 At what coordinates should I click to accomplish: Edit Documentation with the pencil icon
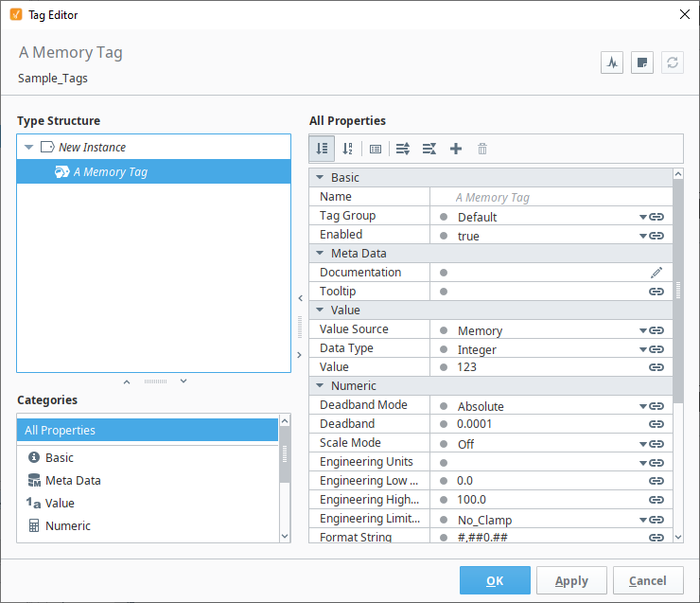point(656,273)
